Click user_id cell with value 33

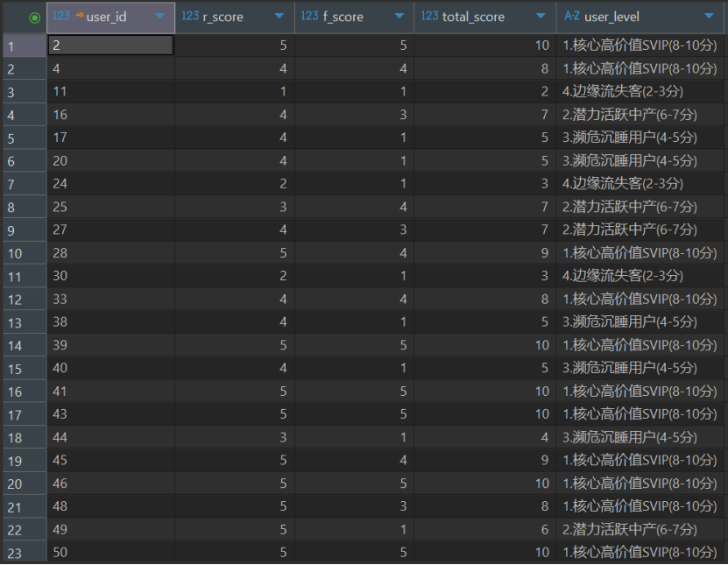(110, 299)
